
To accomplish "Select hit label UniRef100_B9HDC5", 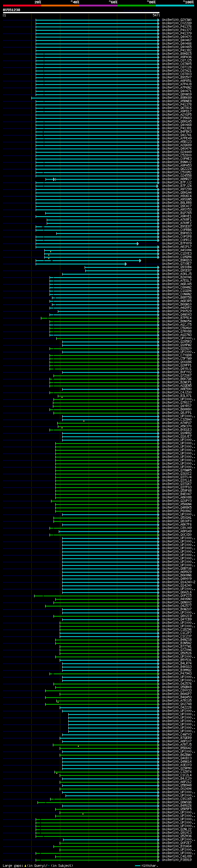I will point(177,54).
